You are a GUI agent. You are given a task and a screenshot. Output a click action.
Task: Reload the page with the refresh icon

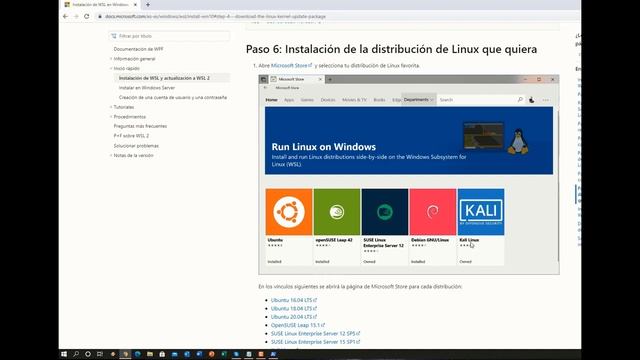click(87, 16)
